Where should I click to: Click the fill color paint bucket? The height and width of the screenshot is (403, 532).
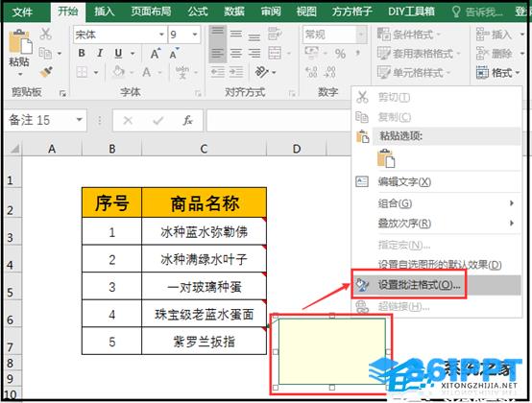tap(118, 72)
